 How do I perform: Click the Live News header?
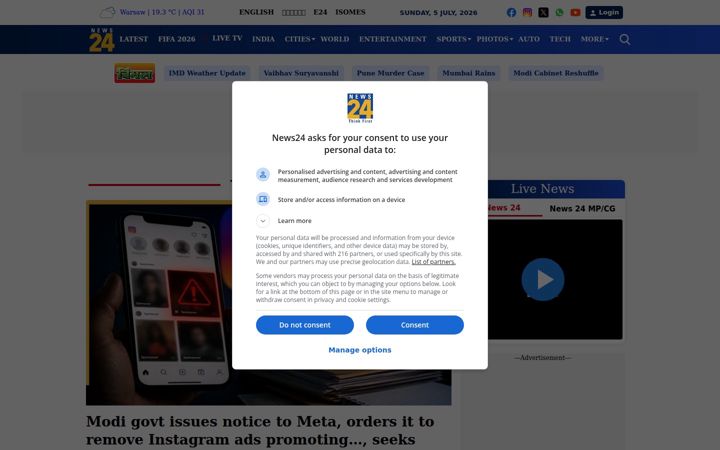coord(542,189)
